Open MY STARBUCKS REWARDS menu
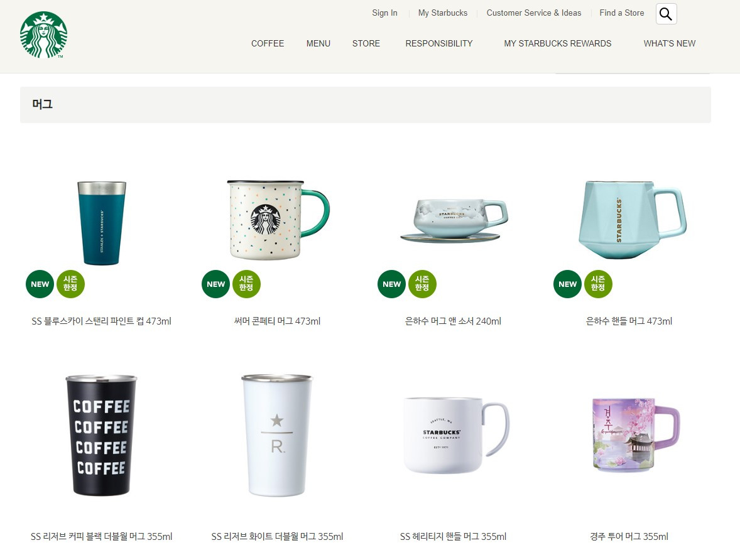 pyautogui.click(x=557, y=43)
